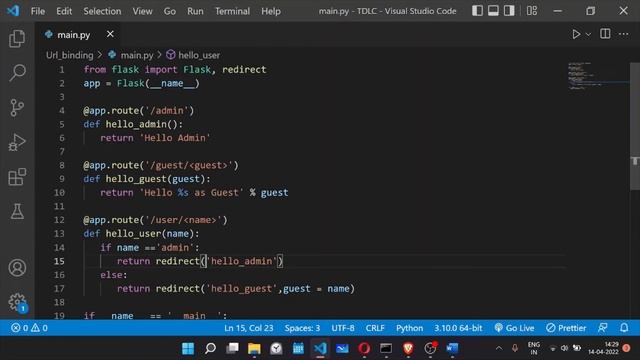Click the vertical editor scrollbar
Image resolution: width=640 pixels, height=360 pixels.
point(635,127)
